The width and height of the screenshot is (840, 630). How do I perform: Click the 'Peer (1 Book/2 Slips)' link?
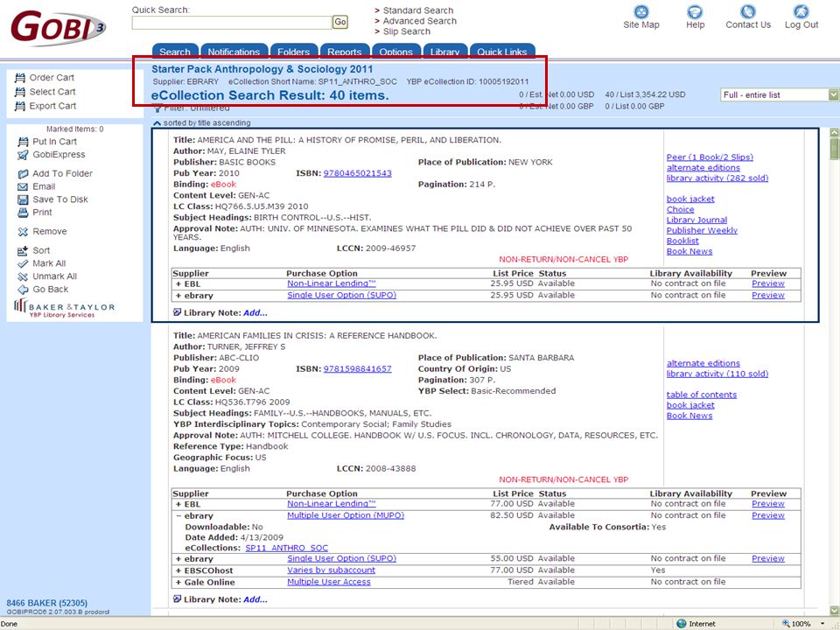tap(710, 157)
